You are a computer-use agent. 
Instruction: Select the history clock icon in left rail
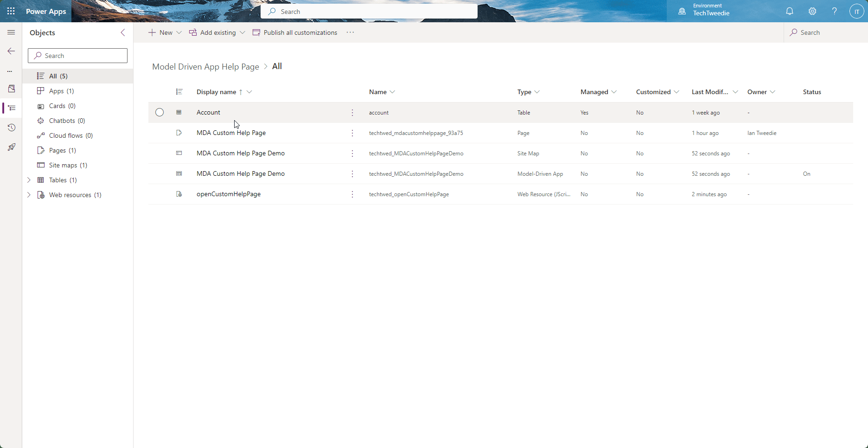11,128
